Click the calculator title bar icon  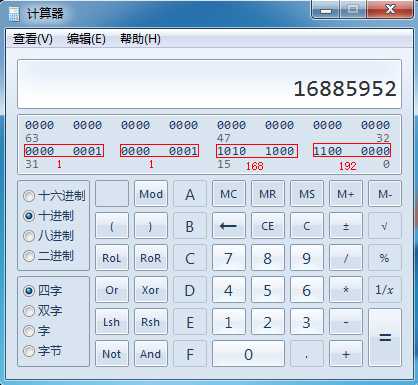pos(13,14)
